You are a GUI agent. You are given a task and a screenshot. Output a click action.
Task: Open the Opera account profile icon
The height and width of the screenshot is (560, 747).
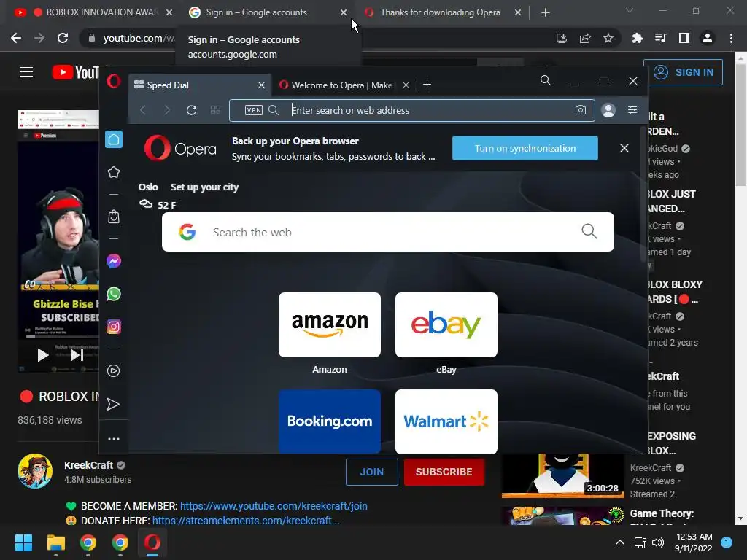608,111
